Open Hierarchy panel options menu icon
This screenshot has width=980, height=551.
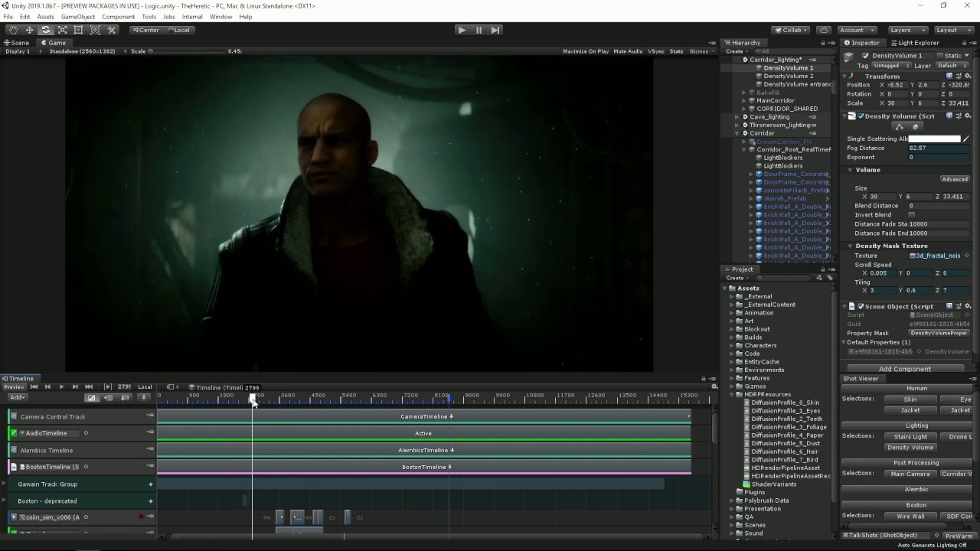click(x=833, y=43)
